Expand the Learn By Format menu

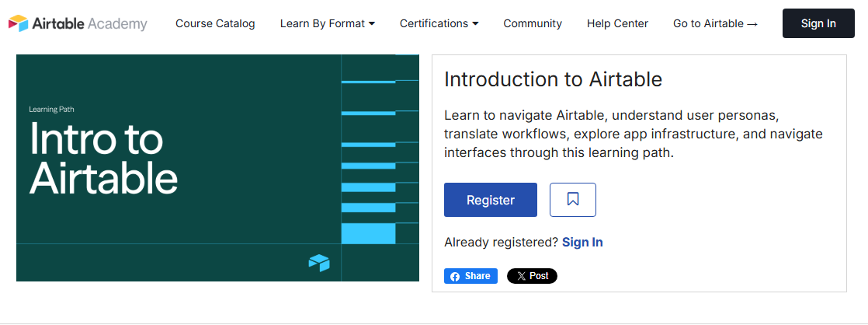coord(328,24)
